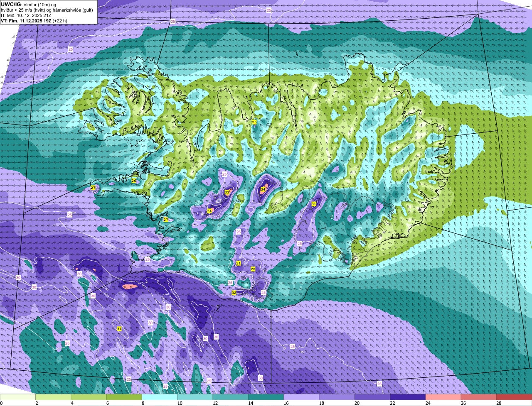Pick the deep violet swatch between 22 and 24
This screenshot has width=532, height=406.
408,397
